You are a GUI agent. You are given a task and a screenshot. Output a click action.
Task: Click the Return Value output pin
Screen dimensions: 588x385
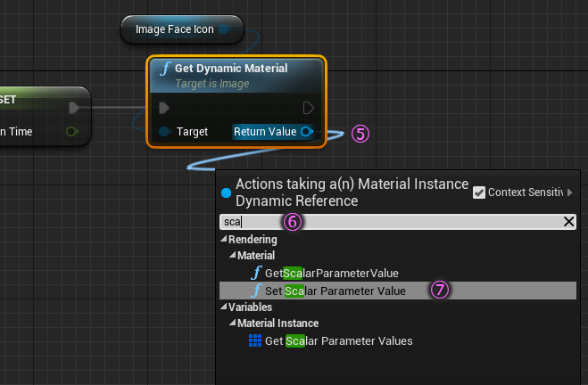[306, 132]
